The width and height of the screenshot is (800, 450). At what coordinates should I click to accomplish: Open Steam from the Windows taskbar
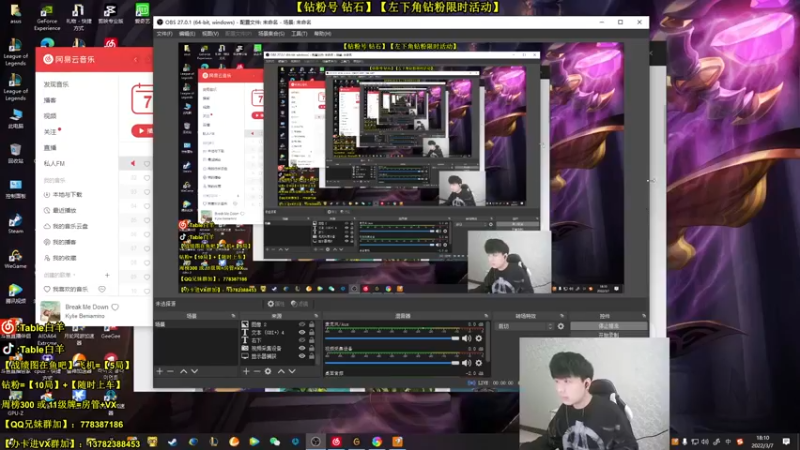pos(173,441)
